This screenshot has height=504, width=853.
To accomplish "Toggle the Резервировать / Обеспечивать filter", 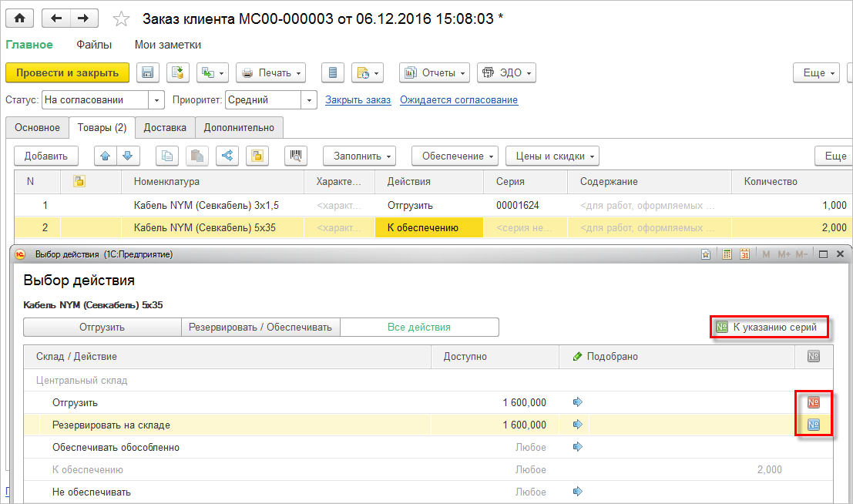I will coord(260,327).
